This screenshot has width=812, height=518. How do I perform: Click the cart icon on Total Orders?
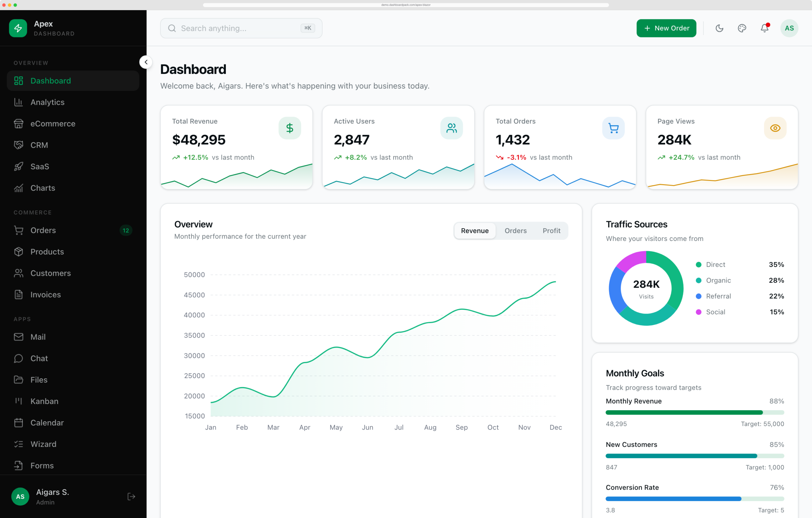(x=613, y=128)
